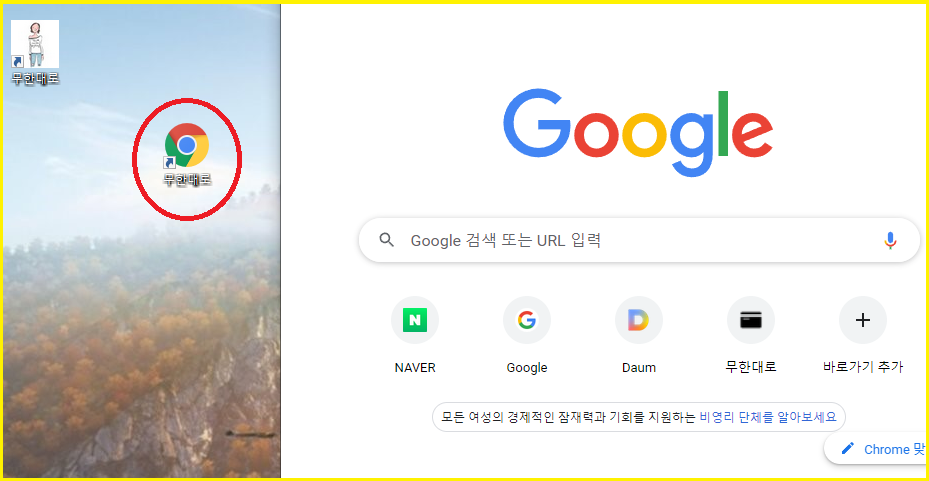929x481 pixels.
Task: Click the '무한대로' label under the Chrome icon
Action: pos(187,179)
